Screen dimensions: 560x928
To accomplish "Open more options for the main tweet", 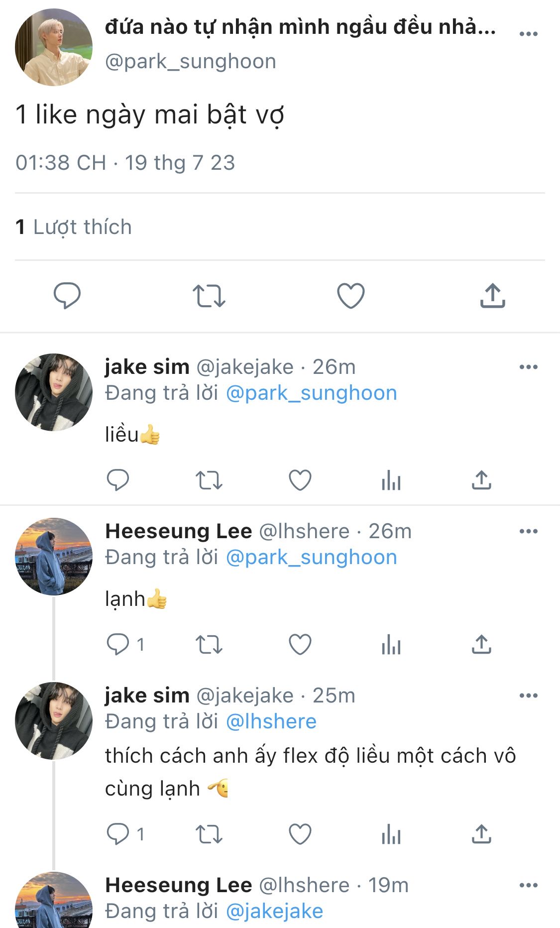I will [x=528, y=34].
